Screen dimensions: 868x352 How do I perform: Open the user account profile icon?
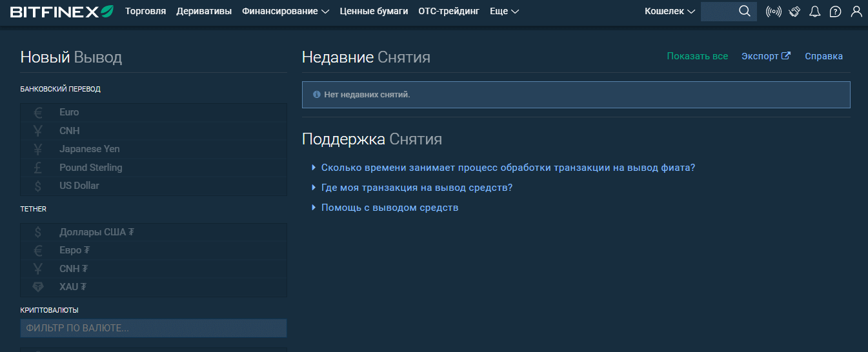click(x=856, y=12)
